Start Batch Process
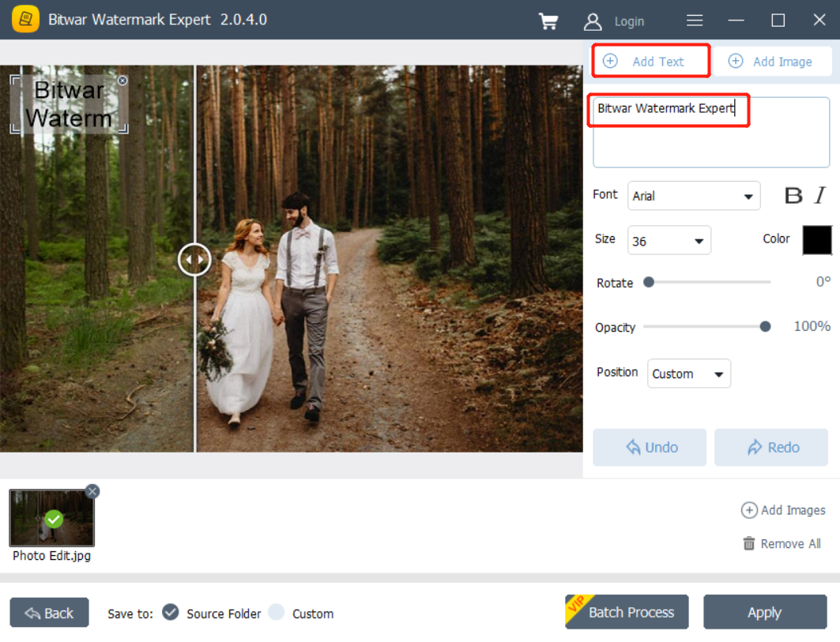Image resolution: width=840 pixels, height=642 pixels. click(x=627, y=612)
